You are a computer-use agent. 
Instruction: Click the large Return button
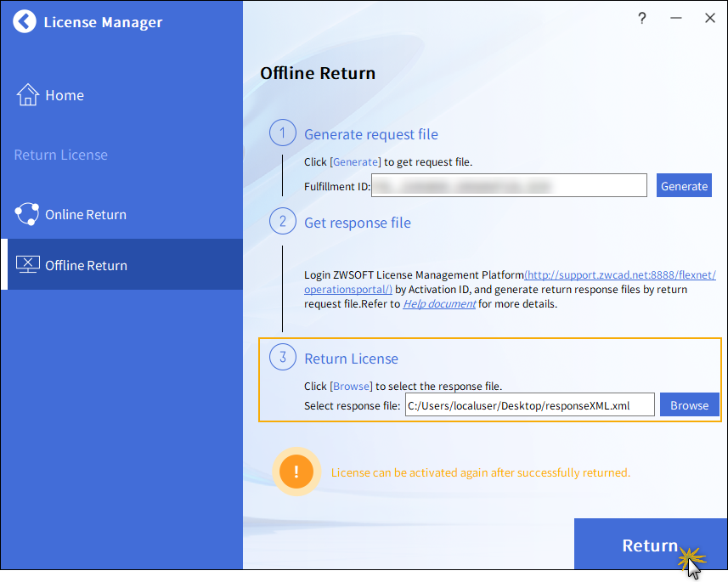click(x=650, y=545)
